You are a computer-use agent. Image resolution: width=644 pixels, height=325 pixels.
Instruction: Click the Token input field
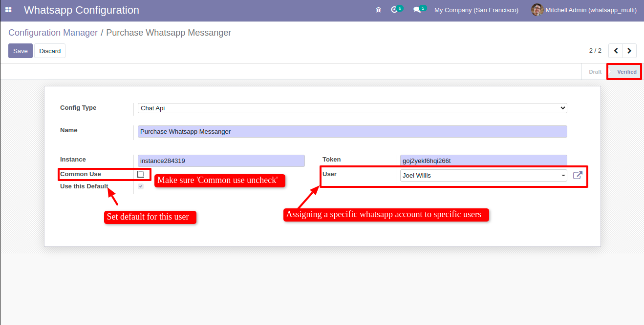(484, 161)
